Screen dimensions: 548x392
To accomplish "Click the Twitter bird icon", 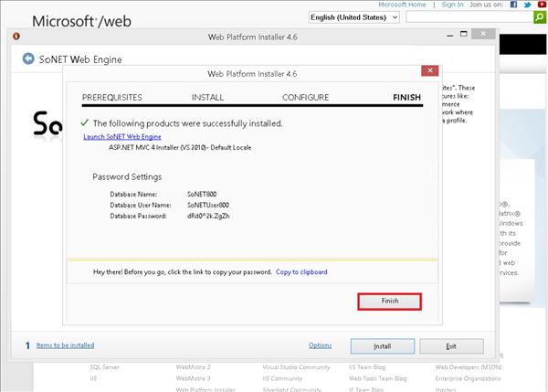I will 527,5.
